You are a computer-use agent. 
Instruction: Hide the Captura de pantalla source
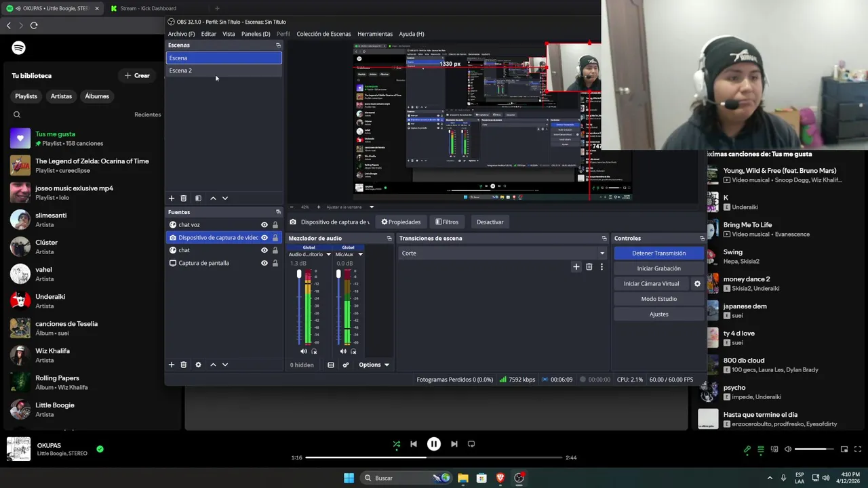point(264,263)
